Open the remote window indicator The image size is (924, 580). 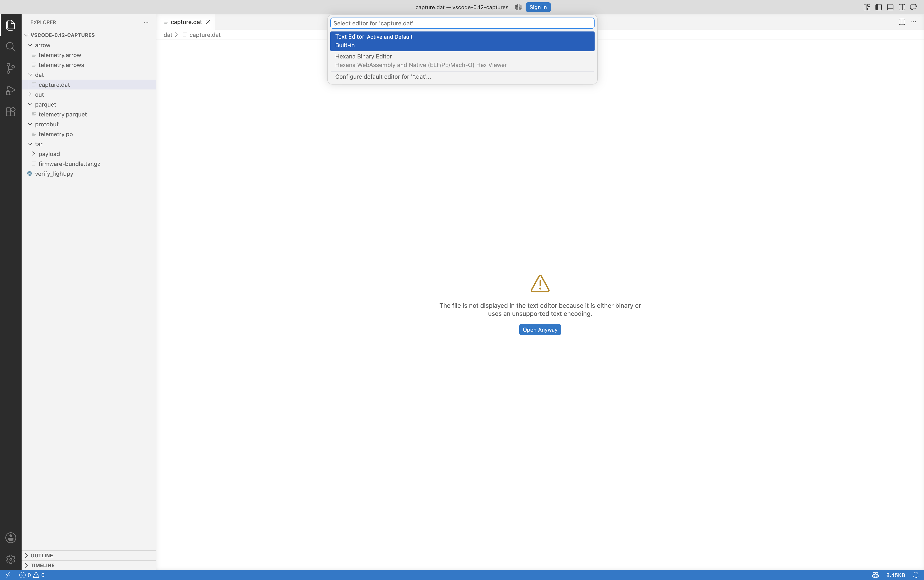8,575
